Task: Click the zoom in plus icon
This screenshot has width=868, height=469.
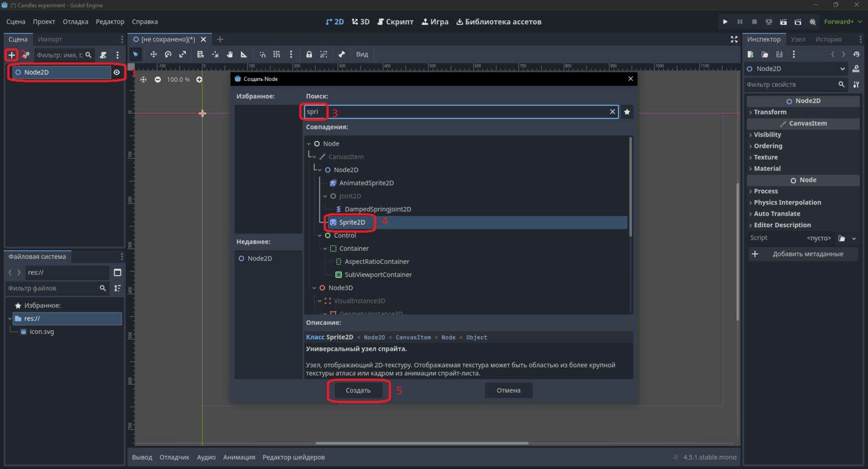Action: click(x=199, y=80)
